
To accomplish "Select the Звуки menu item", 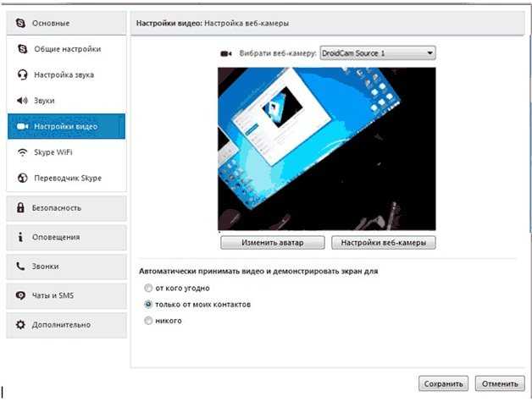I will coord(66,101).
